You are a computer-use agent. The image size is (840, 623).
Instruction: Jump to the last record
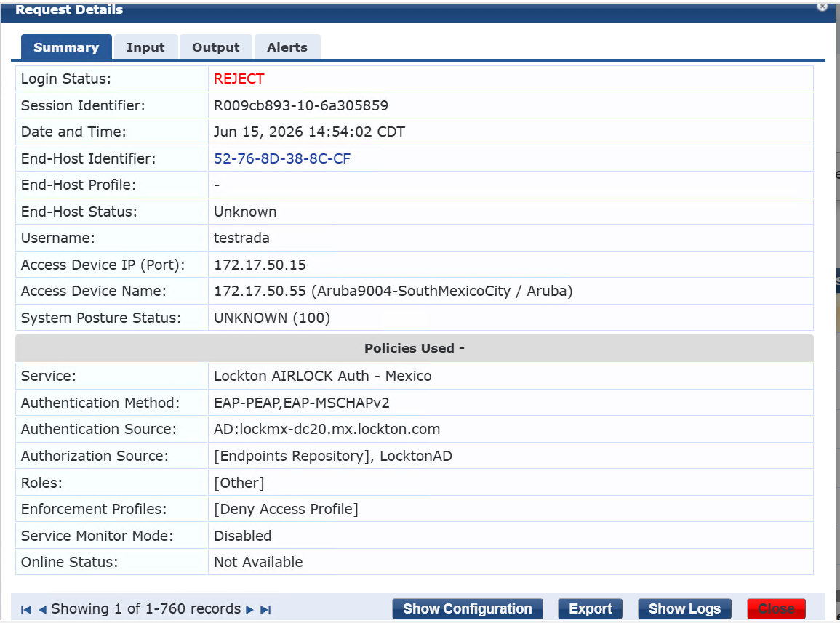click(265, 610)
